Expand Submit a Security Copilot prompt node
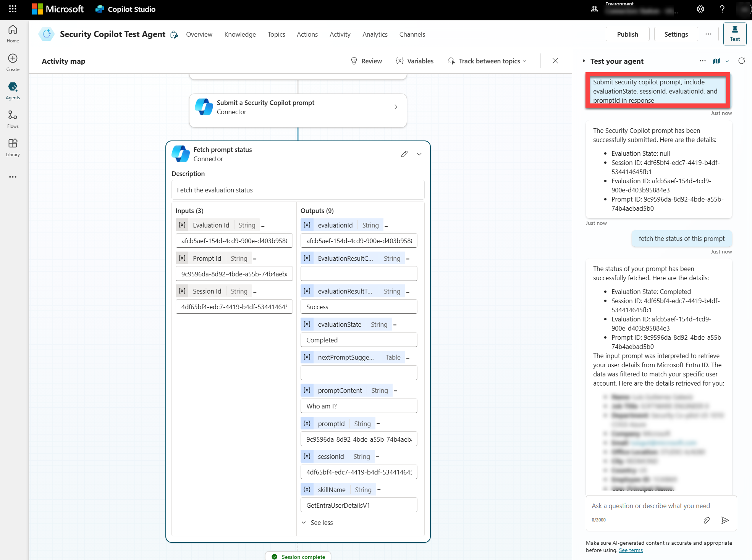This screenshot has height=560, width=752. (x=396, y=107)
